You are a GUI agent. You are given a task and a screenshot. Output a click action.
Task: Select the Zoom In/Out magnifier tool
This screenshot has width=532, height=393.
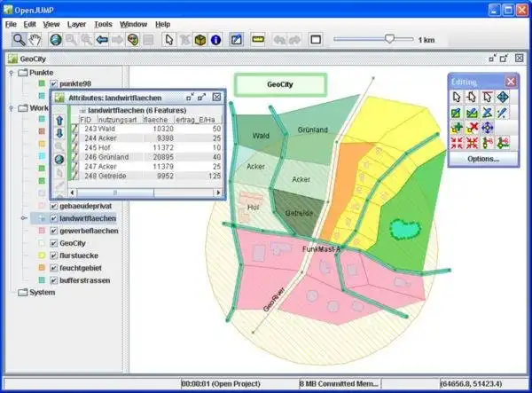19,40
